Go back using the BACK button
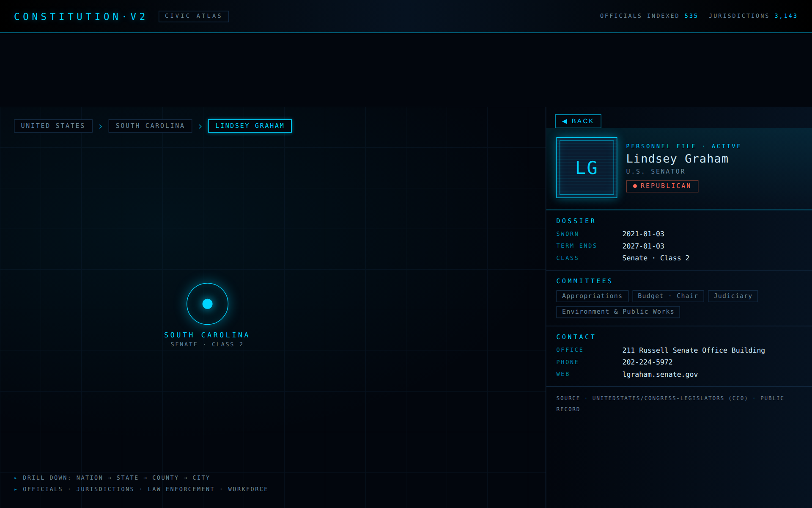812x508 pixels. coord(578,121)
